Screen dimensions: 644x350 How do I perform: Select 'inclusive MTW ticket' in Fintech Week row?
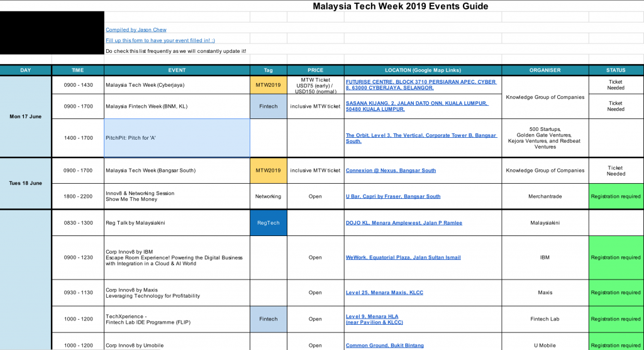click(x=316, y=106)
